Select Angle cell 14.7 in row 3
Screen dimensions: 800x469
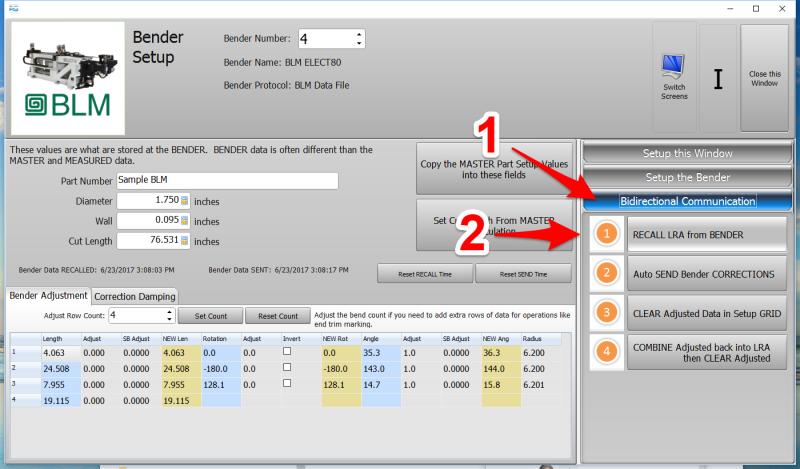point(381,385)
